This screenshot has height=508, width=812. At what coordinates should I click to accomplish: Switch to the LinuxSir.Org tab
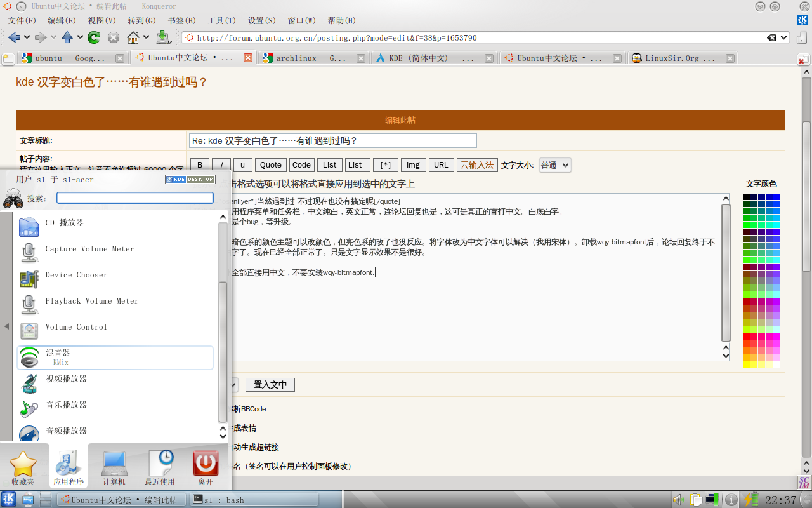(x=683, y=58)
